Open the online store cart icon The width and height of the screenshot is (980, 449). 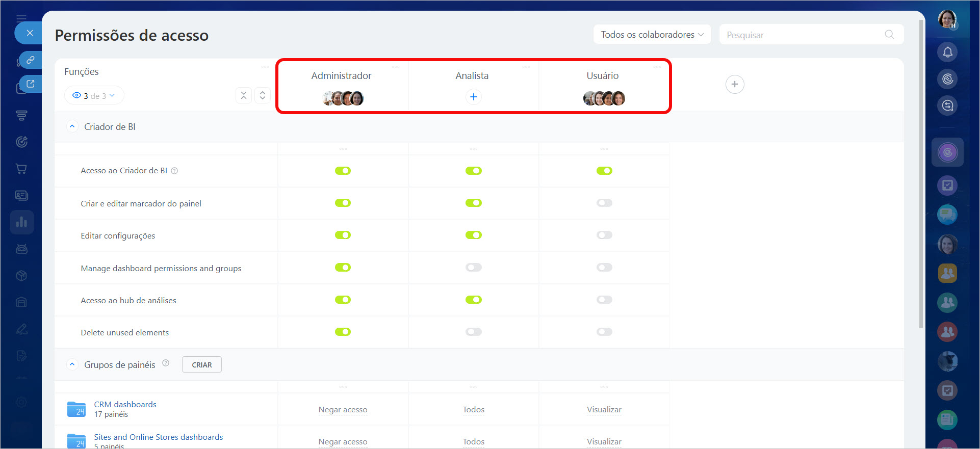21,169
